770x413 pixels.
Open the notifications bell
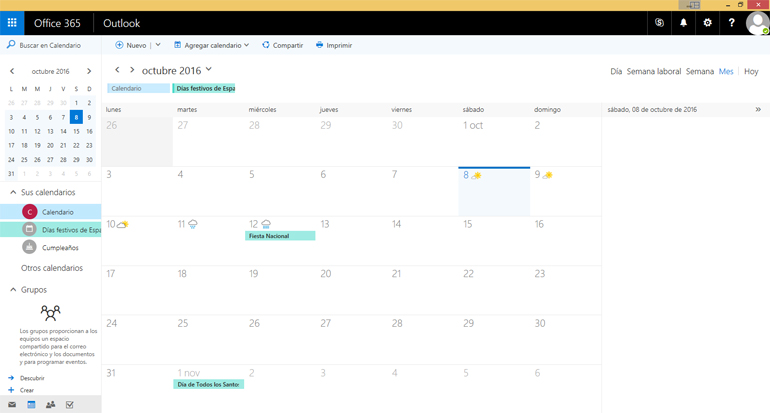pyautogui.click(x=683, y=23)
